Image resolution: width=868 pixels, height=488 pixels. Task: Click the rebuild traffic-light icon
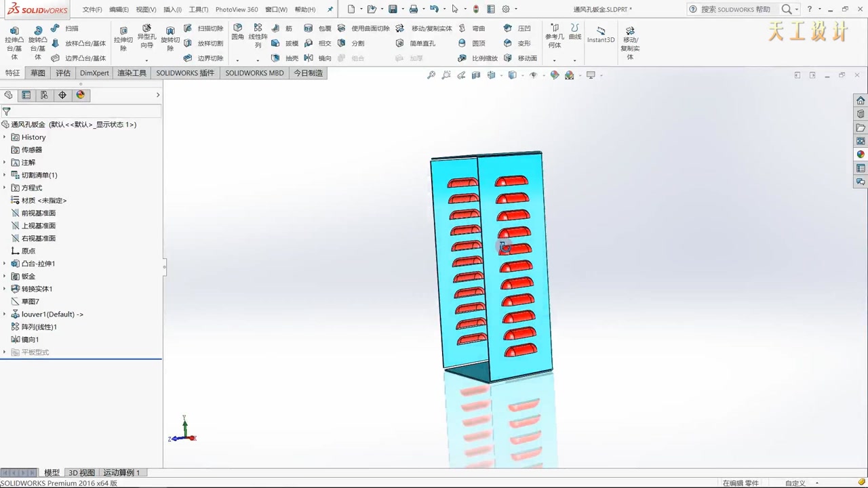pyautogui.click(x=476, y=9)
